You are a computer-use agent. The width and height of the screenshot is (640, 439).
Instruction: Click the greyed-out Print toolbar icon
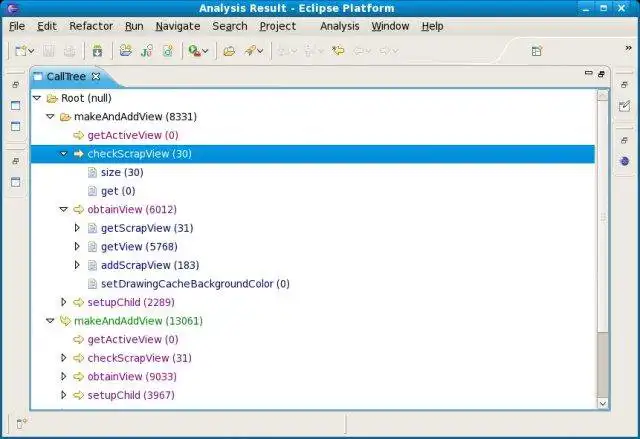(70, 51)
